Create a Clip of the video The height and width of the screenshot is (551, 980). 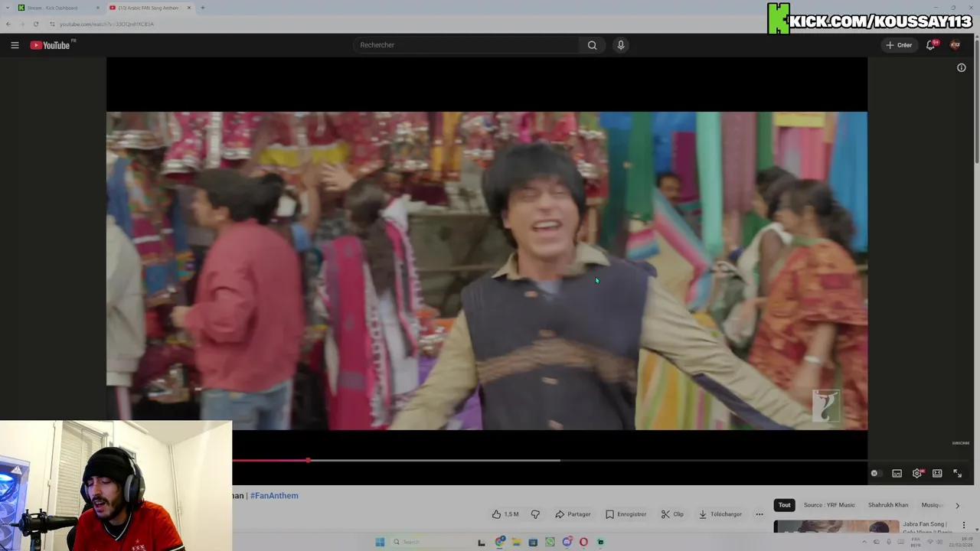coord(672,514)
